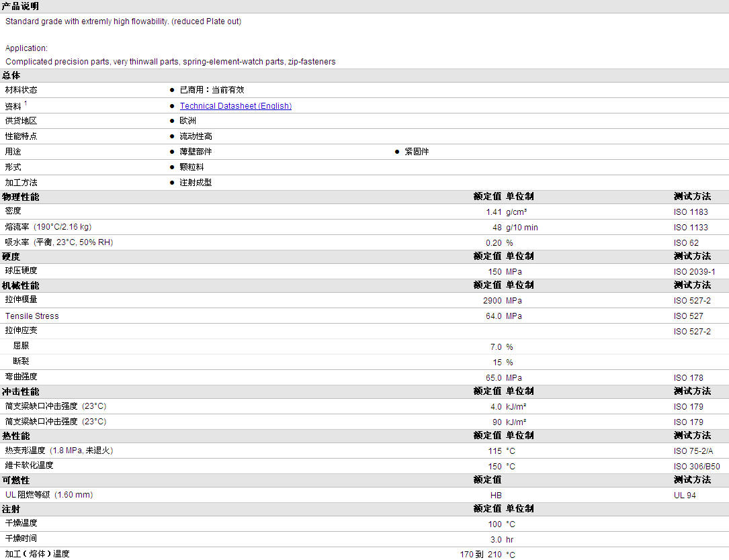Select the 热变形温度 value 115
This screenshot has height=560, width=729.
[495, 451]
